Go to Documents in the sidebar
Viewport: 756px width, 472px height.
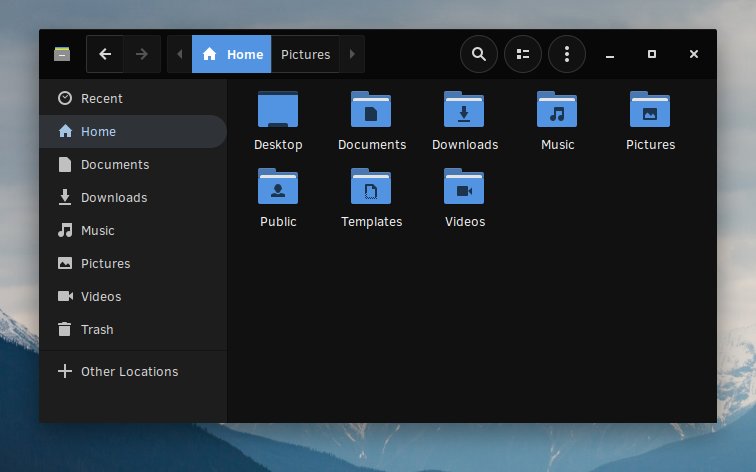point(114,164)
